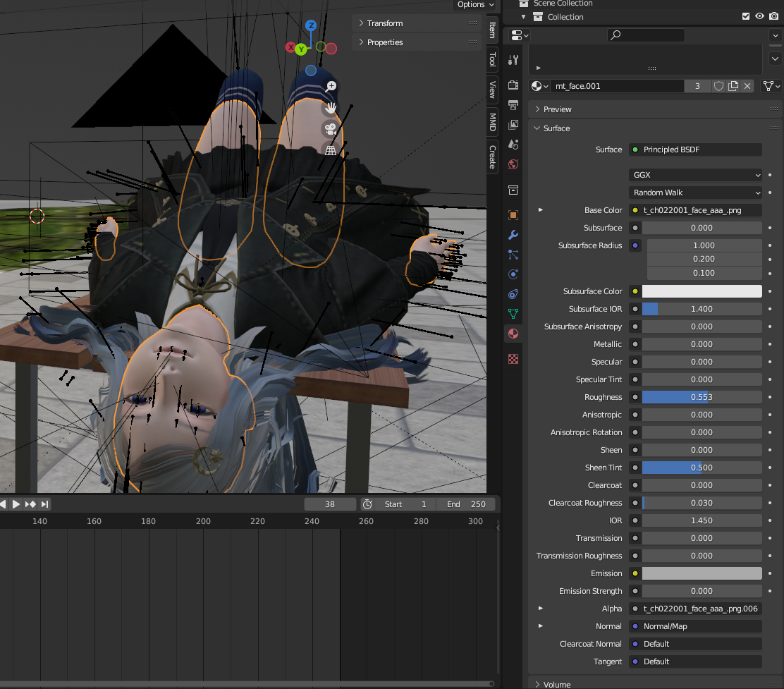Image resolution: width=784 pixels, height=689 pixels.
Task: Click the Principled BSDF surface shader button
Action: (x=695, y=150)
